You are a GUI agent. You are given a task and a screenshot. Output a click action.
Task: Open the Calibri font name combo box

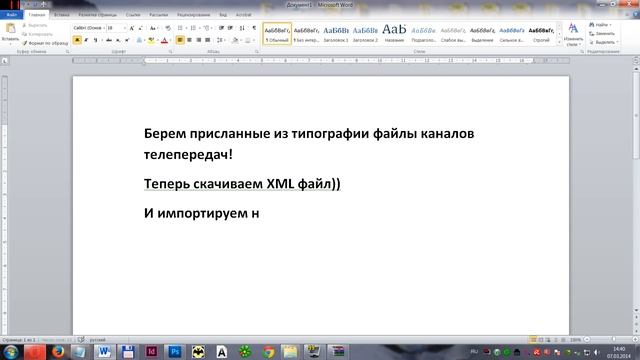[x=89, y=28]
